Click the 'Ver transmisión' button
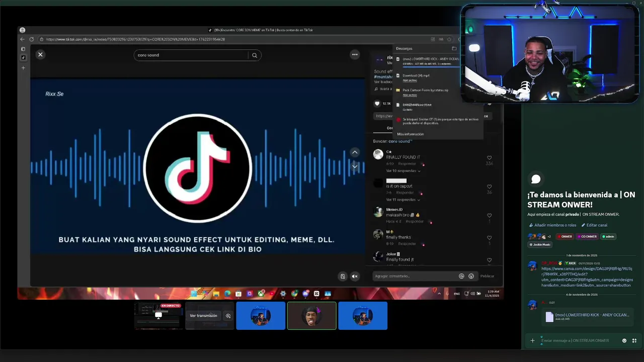644x362 pixels. (203, 316)
